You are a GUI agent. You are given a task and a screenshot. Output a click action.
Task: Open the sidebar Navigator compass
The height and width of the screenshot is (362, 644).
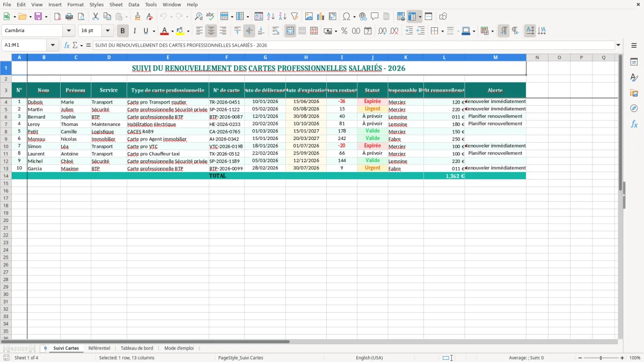point(634,108)
